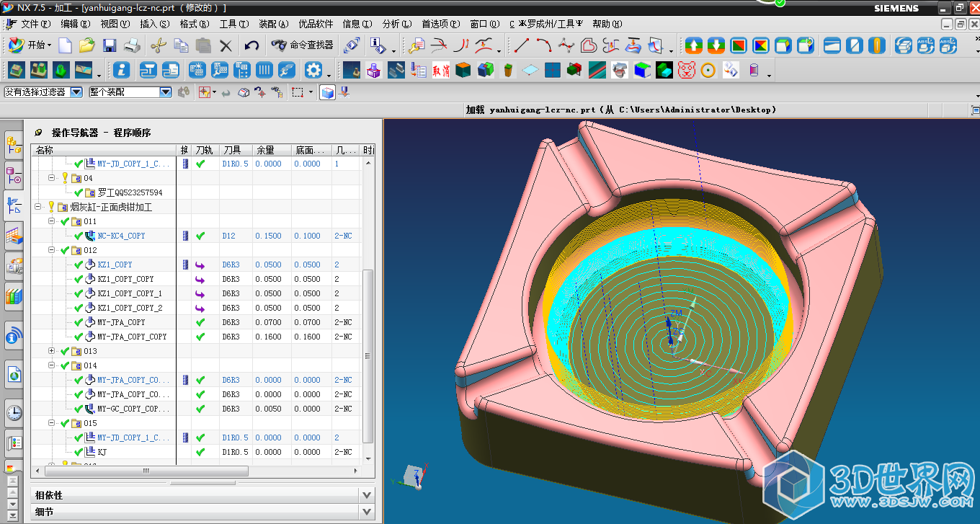Click the red tiger face toolbar icon

687,70
